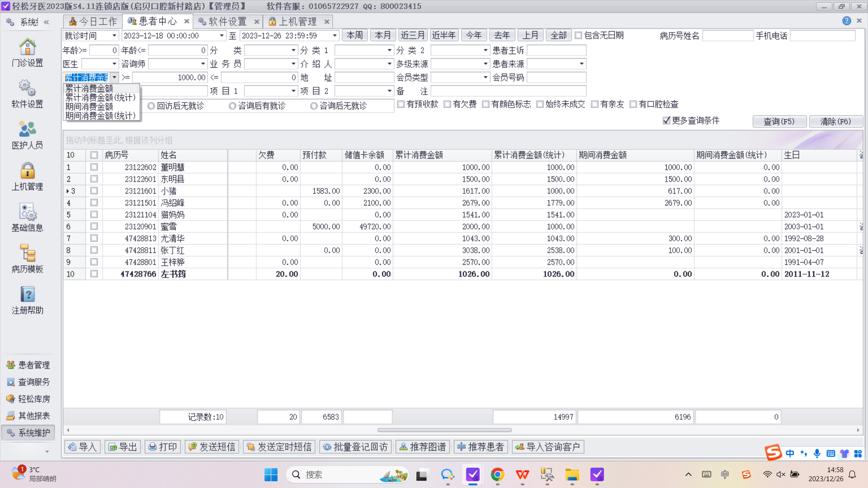The width and height of the screenshot is (868, 488).
Task: Select 咨询后有就诊 radio button
Action: click(x=232, y=106)
